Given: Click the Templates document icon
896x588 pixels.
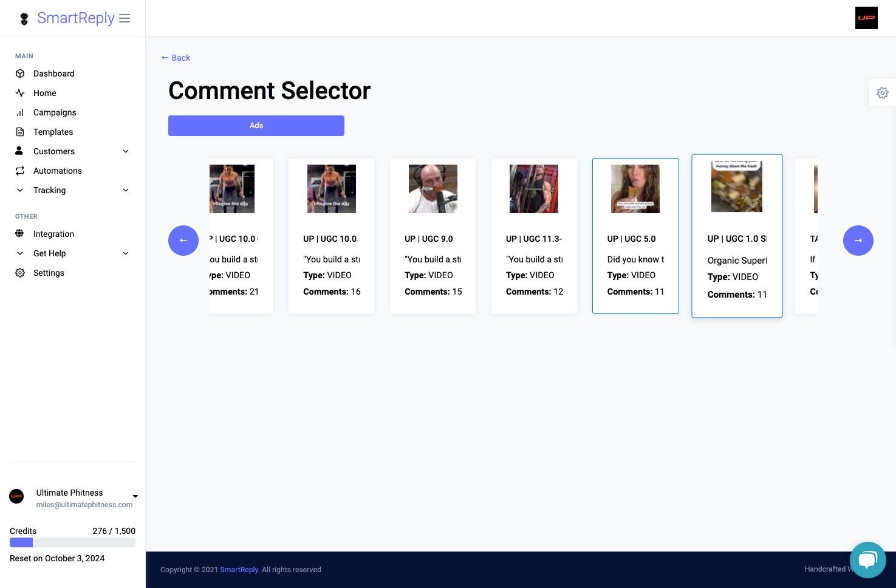Looking at the screenshot, I should click(20, 132).
